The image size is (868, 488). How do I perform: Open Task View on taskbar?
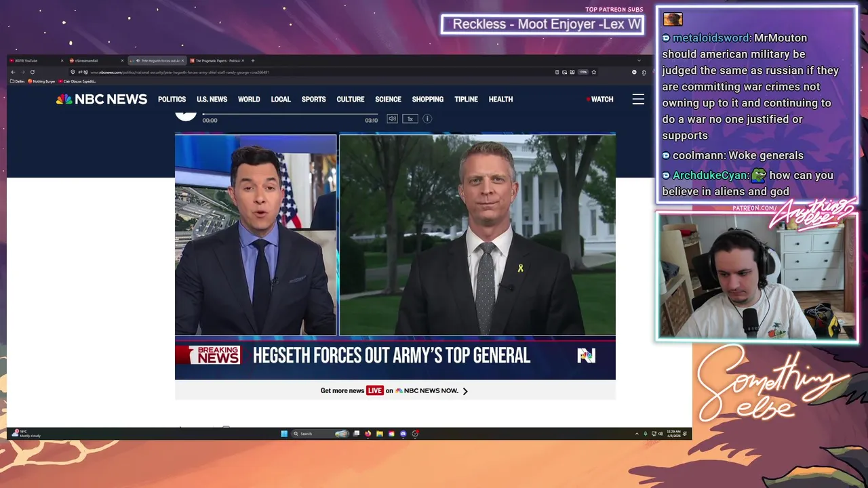pos(357,434)
